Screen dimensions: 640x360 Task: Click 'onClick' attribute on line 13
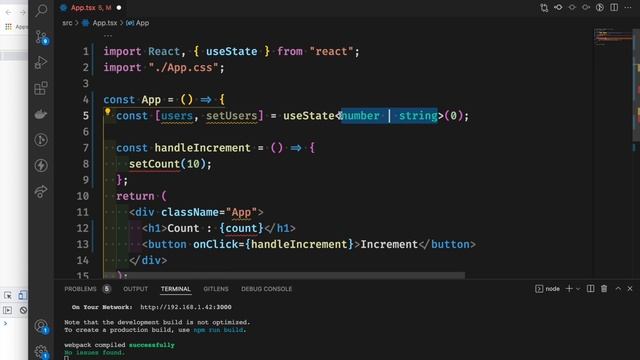215,244
